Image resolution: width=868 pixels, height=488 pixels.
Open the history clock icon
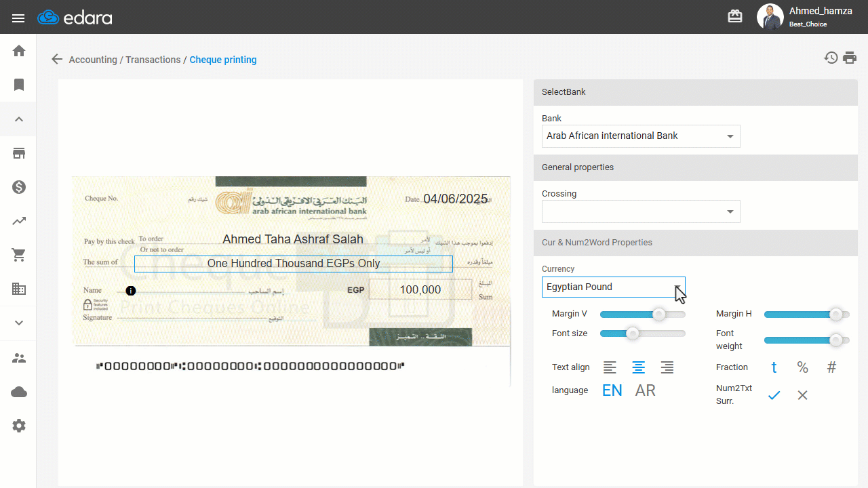click(831, 58)
